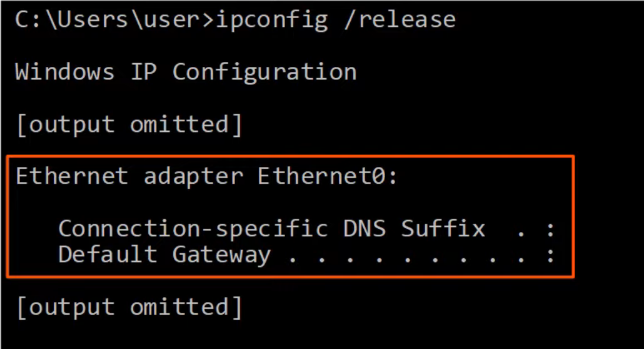Click the colon ending the DNS Suffix line
The height and width of the screenshot is (349, 644).
click(550, 229)
